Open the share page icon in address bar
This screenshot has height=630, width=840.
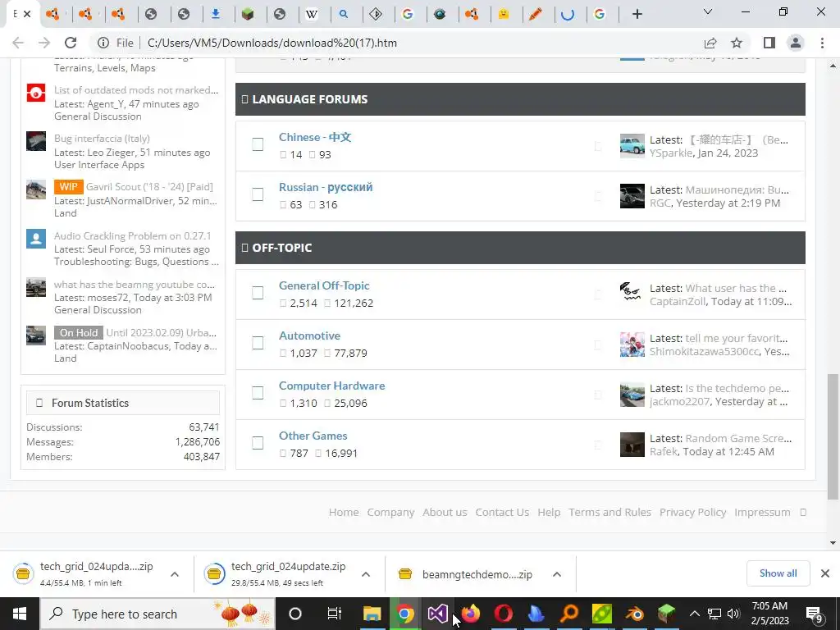710,43
